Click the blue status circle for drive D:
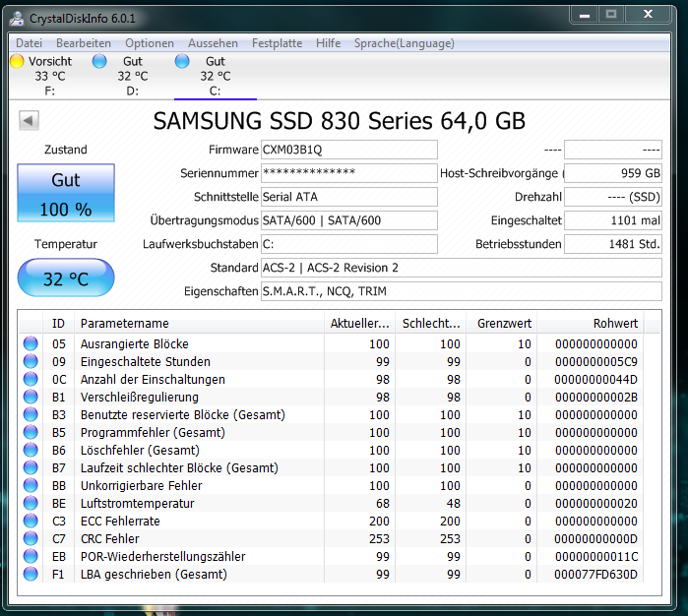The image size is (688, 616). point(99,61)
